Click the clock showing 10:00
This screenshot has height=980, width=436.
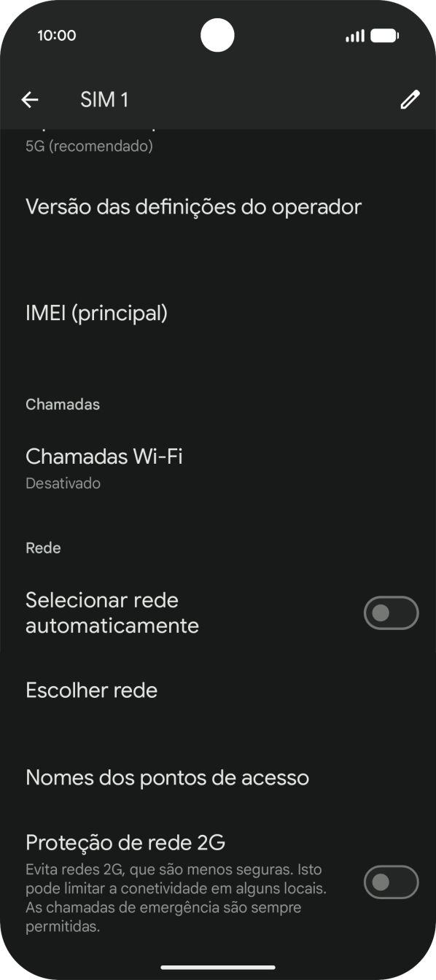click(x=57, y=35)
